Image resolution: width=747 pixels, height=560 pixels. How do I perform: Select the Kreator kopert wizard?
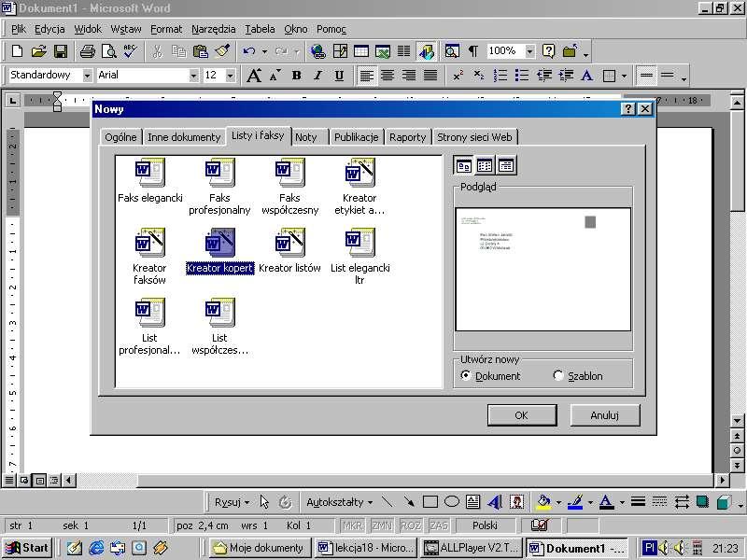tap(219, 251)
